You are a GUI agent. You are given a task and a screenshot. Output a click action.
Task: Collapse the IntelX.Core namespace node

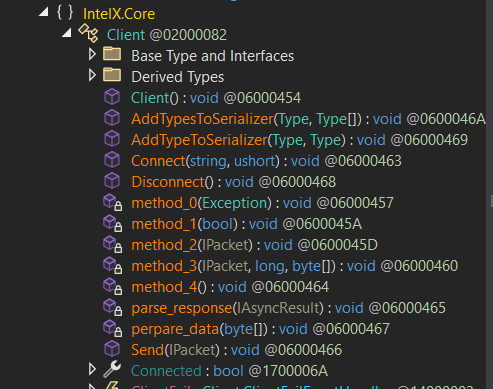click(x=44, y=13)
